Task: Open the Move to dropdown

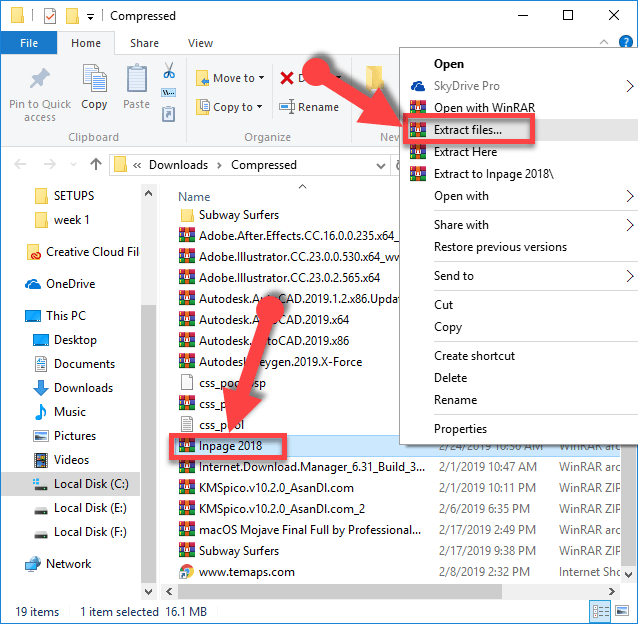Action: pyautogui.click(x=230, y=78)
